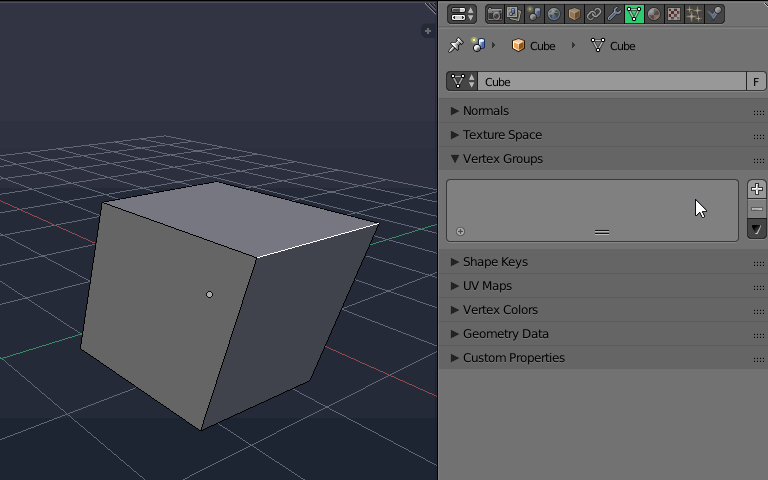
Task: Open the Particles properties tab
Action: 694,14
